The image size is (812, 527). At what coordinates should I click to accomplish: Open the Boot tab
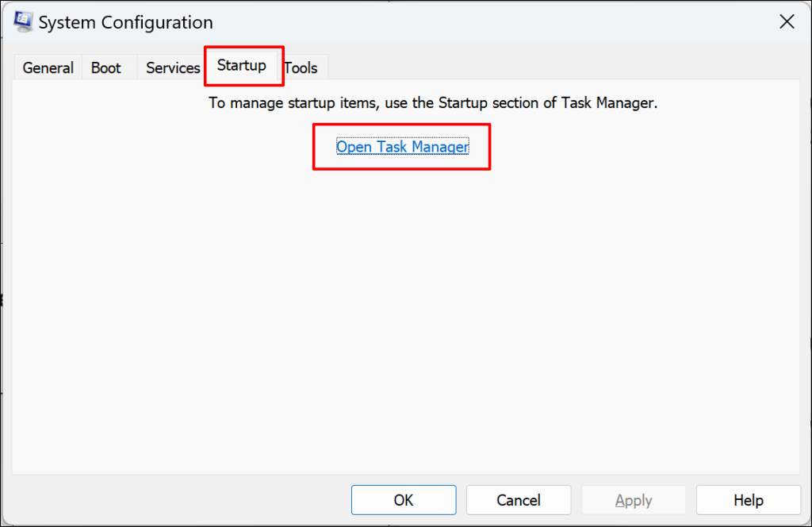(x=105, y=68)
